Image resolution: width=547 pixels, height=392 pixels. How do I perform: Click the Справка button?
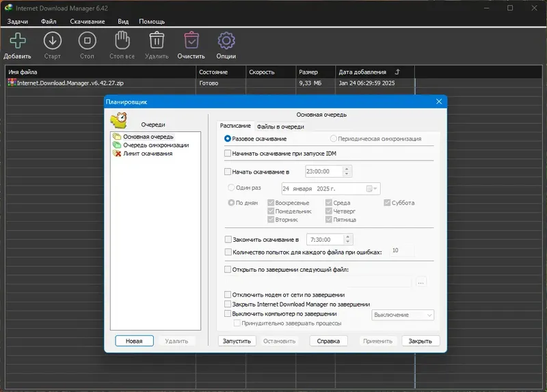tap(328, 341)
